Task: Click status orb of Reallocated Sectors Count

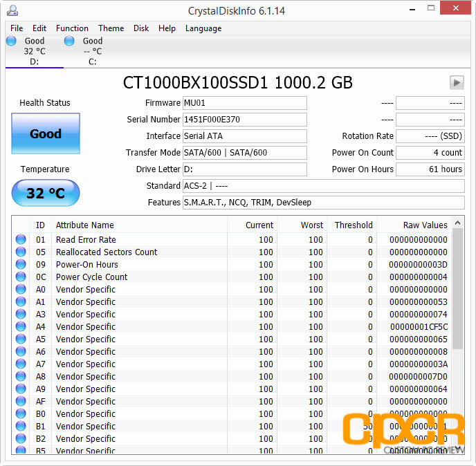Action: pos(21,252)
